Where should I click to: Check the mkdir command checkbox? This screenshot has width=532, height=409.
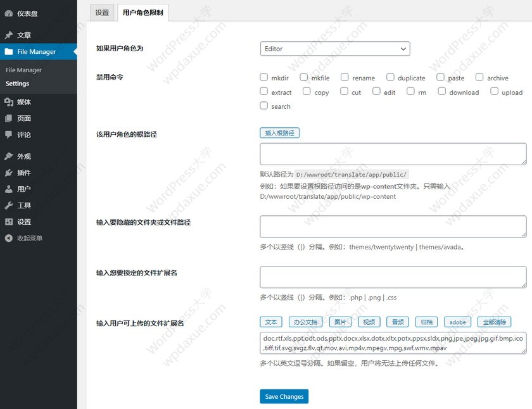(264, 77)
